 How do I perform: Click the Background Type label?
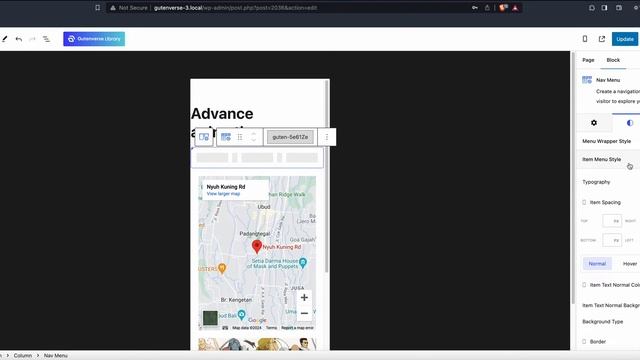pyautogui.click(x=602, y=322)
